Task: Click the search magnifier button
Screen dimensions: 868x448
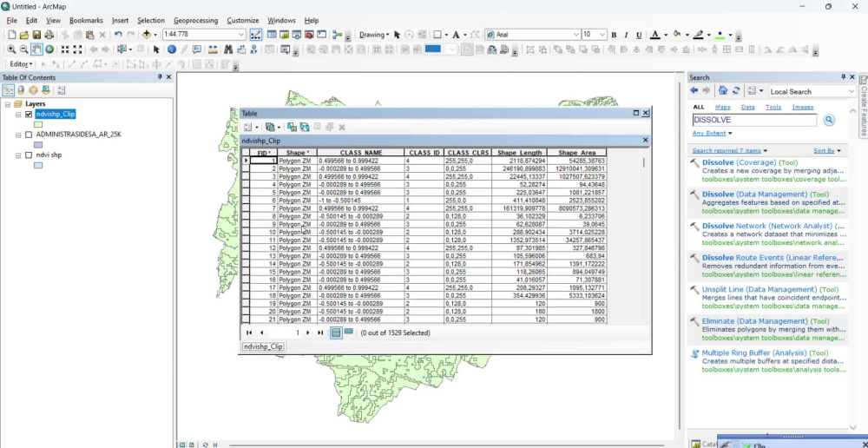Action: tap(829, 120)
